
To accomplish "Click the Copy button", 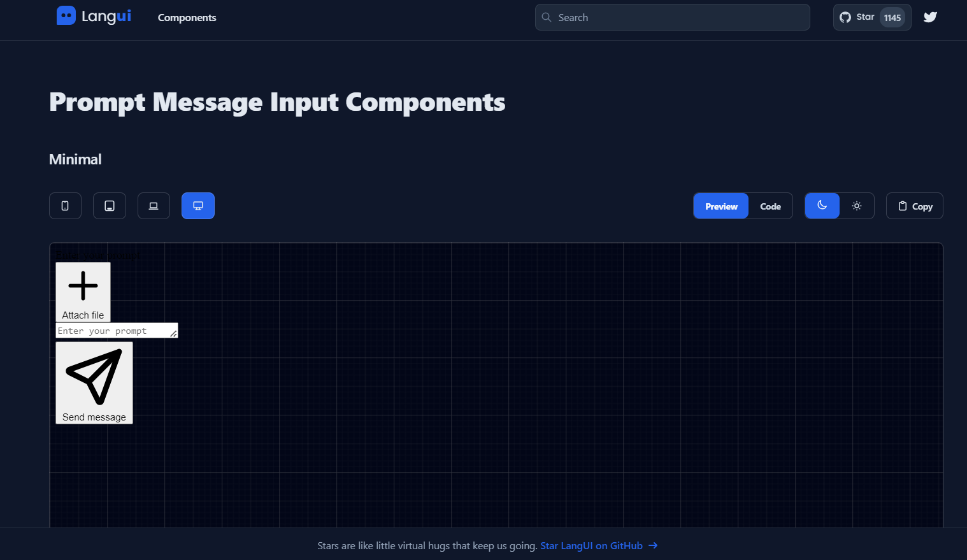I will pos(914,205).
